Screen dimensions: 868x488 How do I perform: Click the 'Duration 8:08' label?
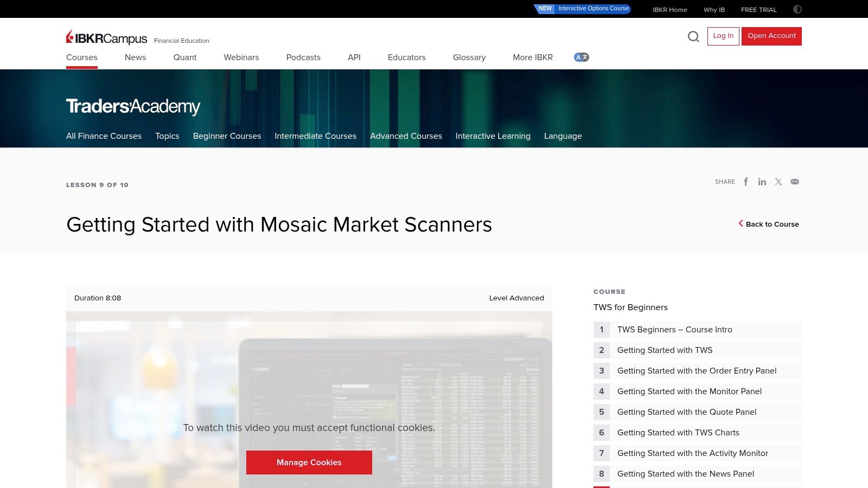(98, 298)
